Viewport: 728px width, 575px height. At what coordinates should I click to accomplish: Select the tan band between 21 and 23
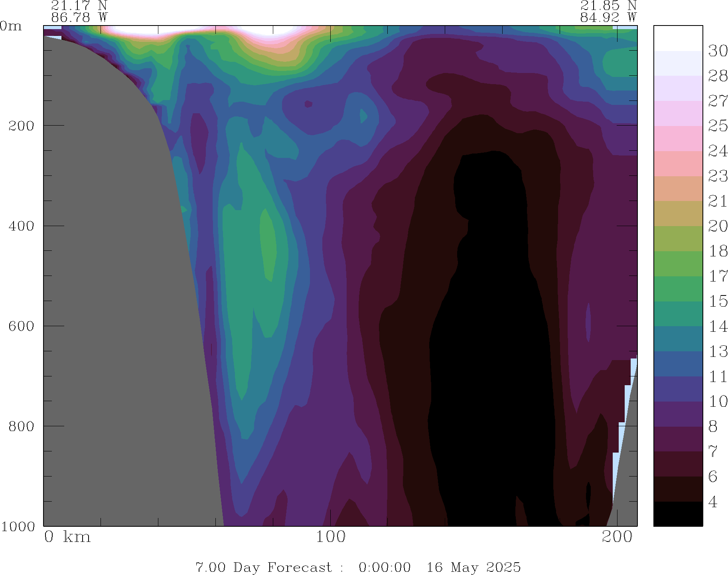tap(678, 189)
